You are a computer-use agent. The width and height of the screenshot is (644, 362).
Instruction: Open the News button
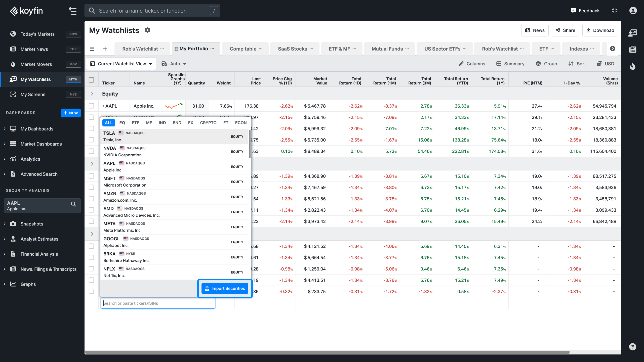535,30
